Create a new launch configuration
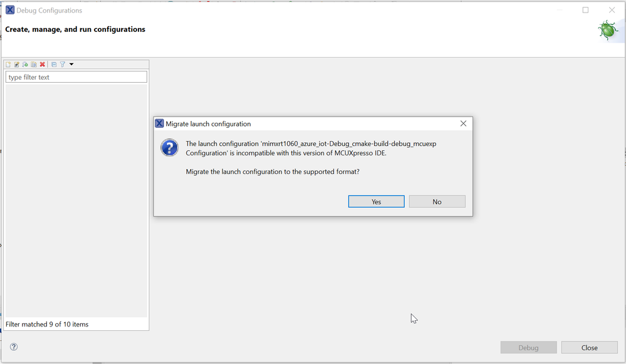 8,64
